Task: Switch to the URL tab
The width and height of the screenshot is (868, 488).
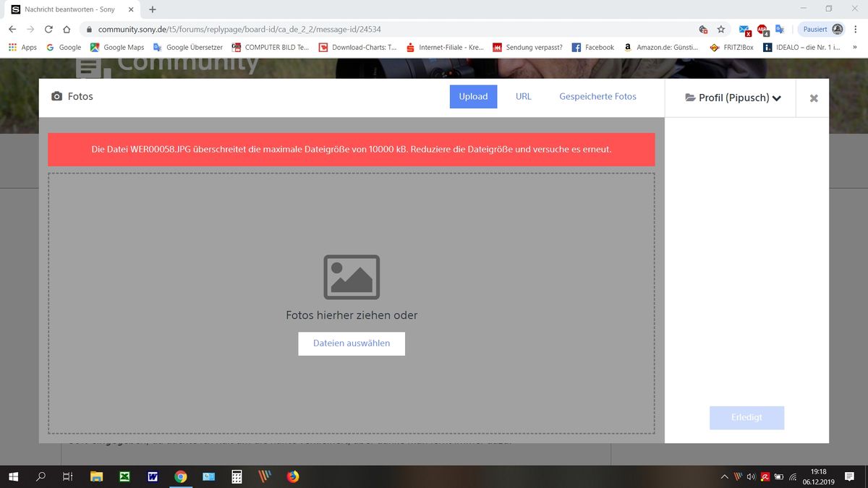Action: tap(523, 96)
